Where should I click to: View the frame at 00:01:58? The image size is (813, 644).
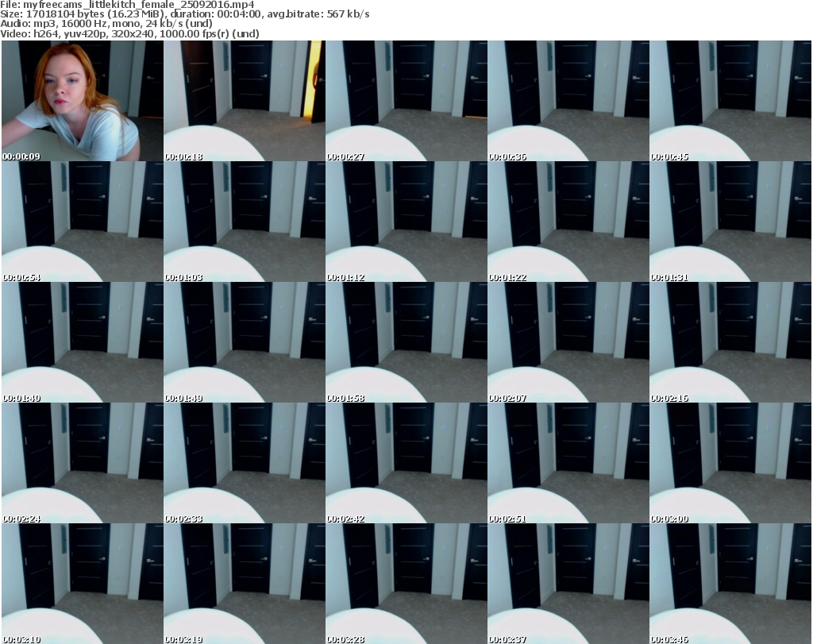coord(406,342)
